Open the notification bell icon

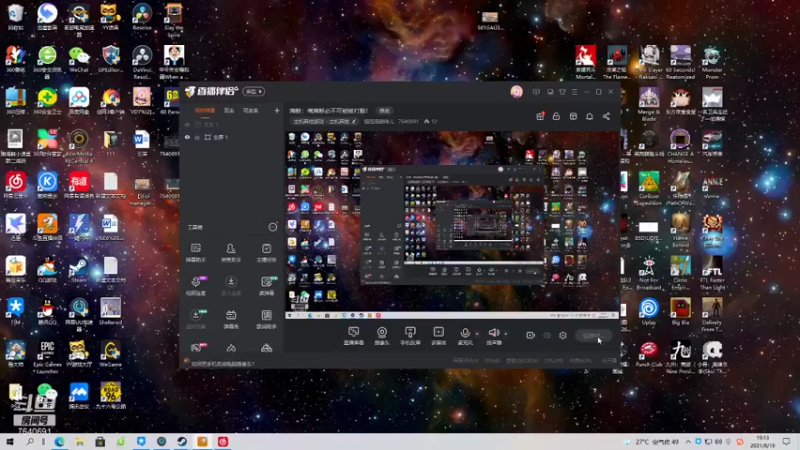pos(589,116)
